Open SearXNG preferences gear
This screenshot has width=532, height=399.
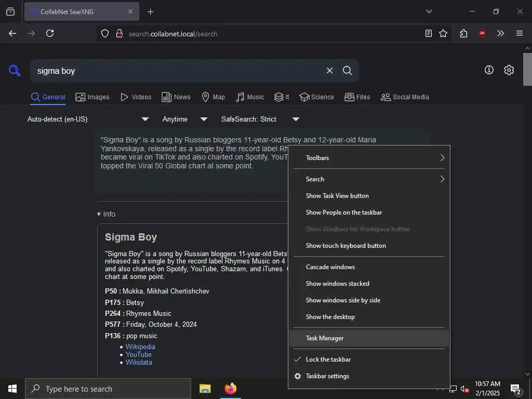click(509, 70)
